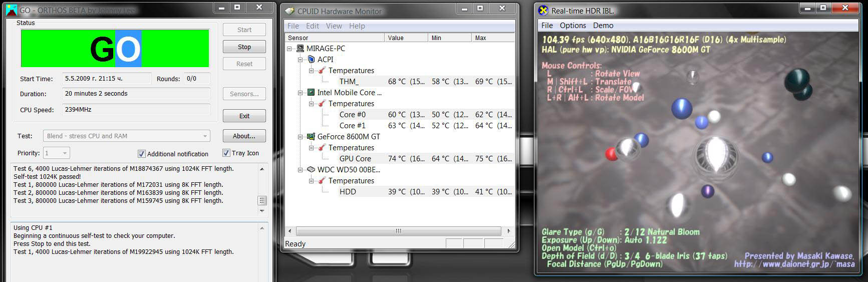Collapse the GeForce 8600M GT node
The width and height of the screenshot is (868, 282).
click(x=301, y=137)
